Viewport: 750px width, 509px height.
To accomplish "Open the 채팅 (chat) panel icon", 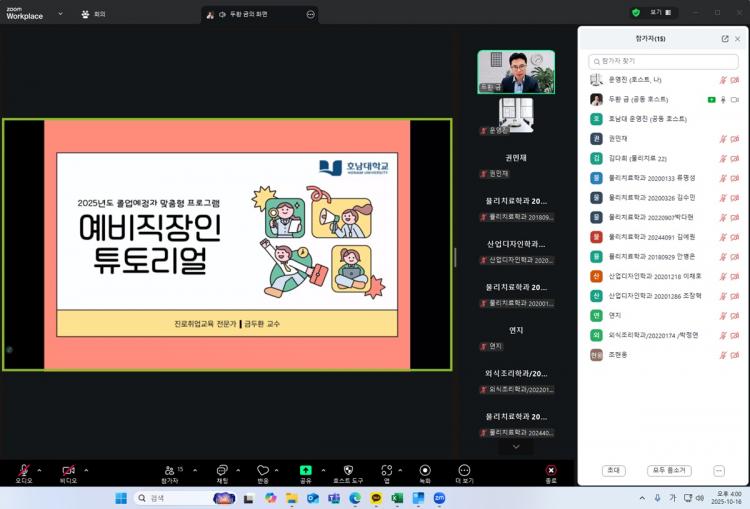I will 222,469.
